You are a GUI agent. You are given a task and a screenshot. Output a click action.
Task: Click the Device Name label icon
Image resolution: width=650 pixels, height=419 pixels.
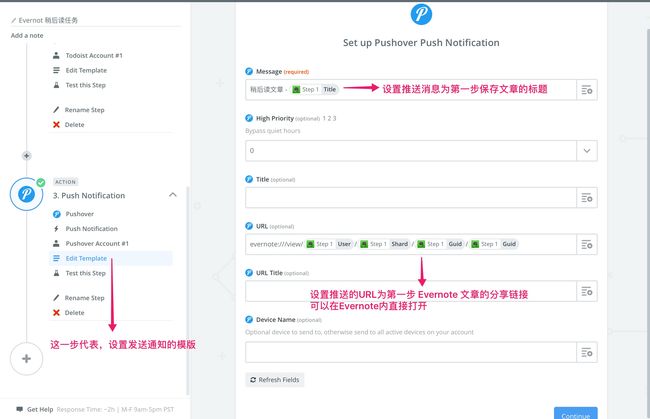coord(249,320)
